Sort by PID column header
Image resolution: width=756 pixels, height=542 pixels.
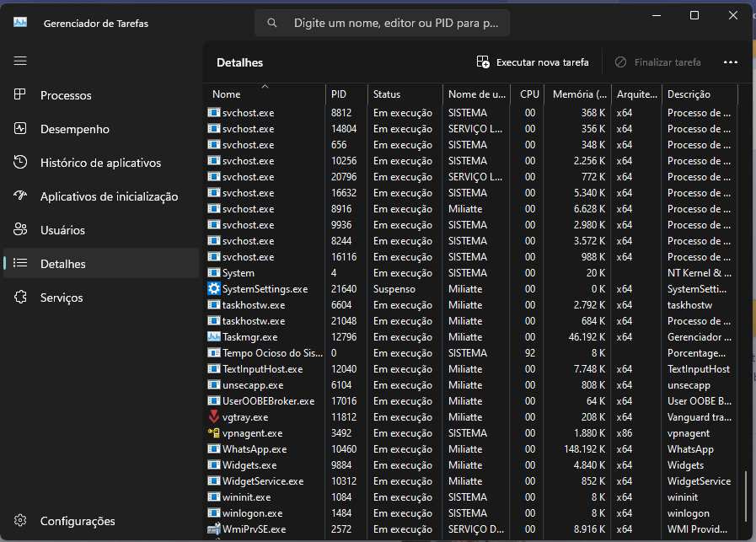(346, 94)
